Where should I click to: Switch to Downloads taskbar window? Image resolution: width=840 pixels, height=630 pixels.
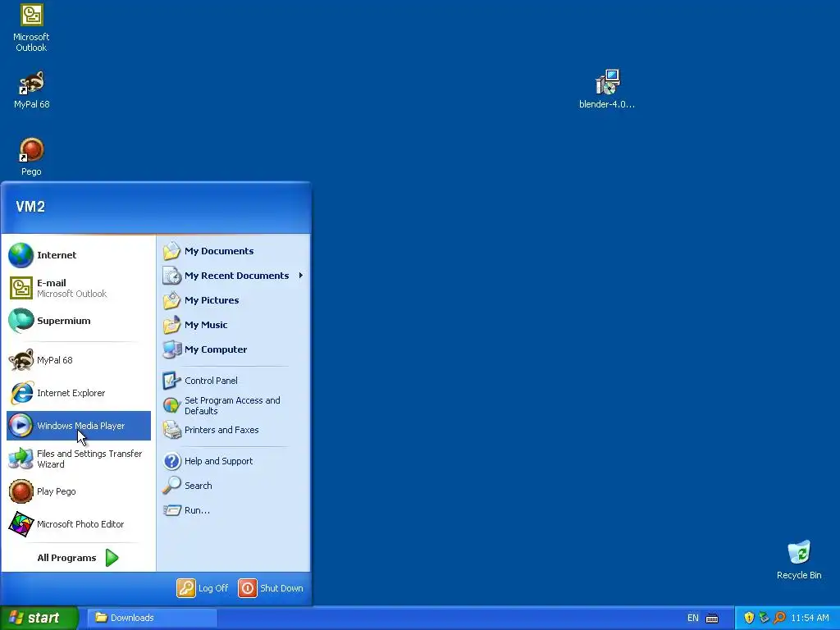click(x=152, y=618)
